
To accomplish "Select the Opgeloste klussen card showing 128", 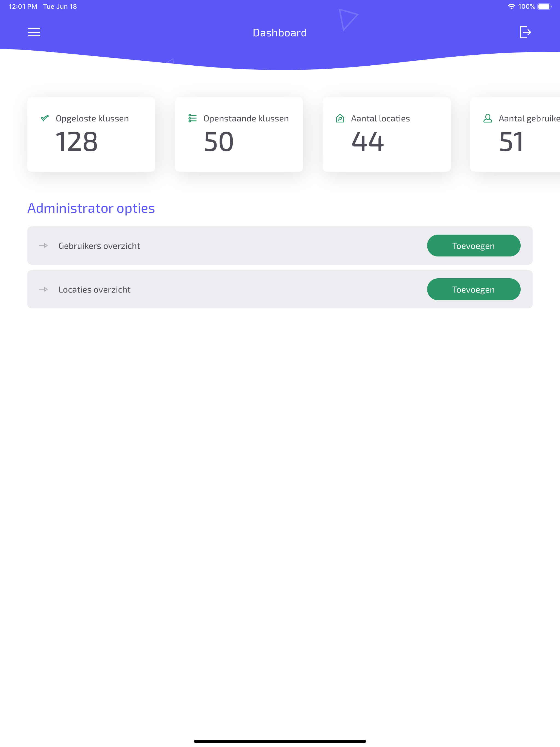I will [91, 135].
